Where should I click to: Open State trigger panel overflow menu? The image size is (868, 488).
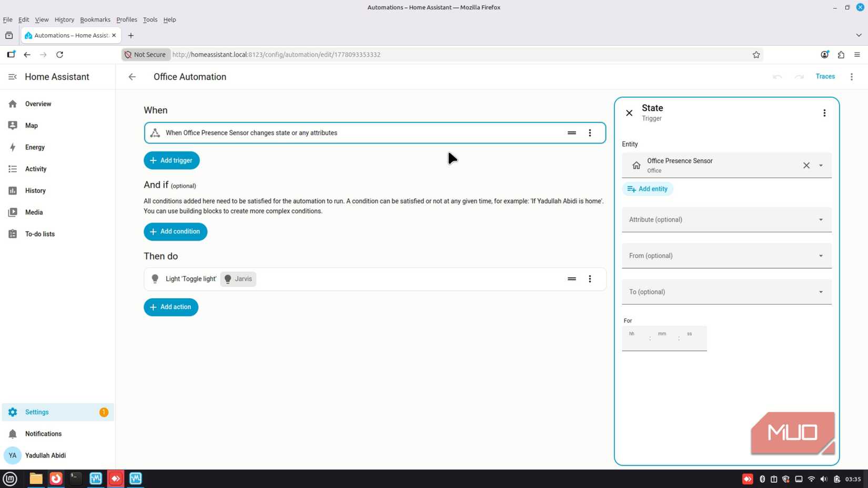coord(824,113)
